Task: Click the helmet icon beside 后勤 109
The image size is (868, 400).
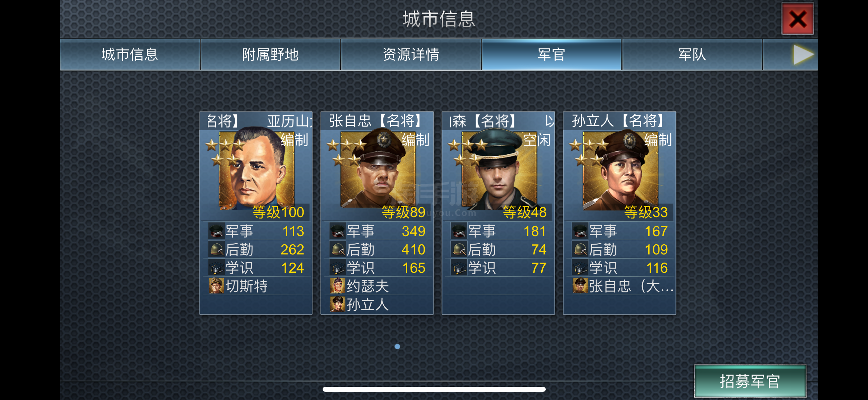Action: [x=580, y=250]
